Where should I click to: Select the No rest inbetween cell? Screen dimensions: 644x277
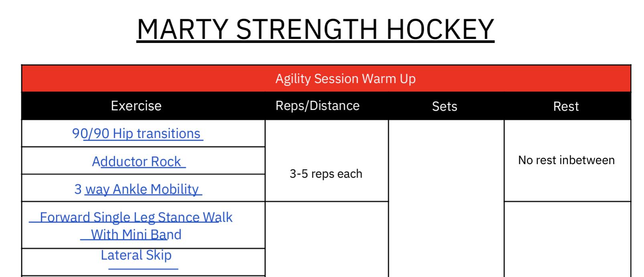566,160
